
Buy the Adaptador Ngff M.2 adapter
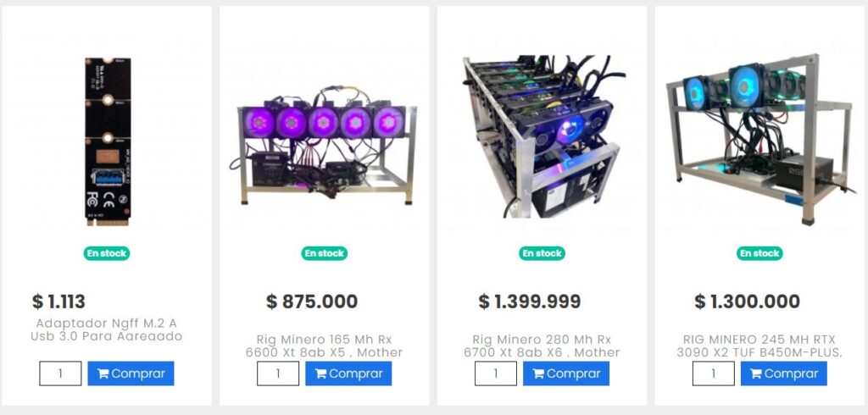[131, 373]
